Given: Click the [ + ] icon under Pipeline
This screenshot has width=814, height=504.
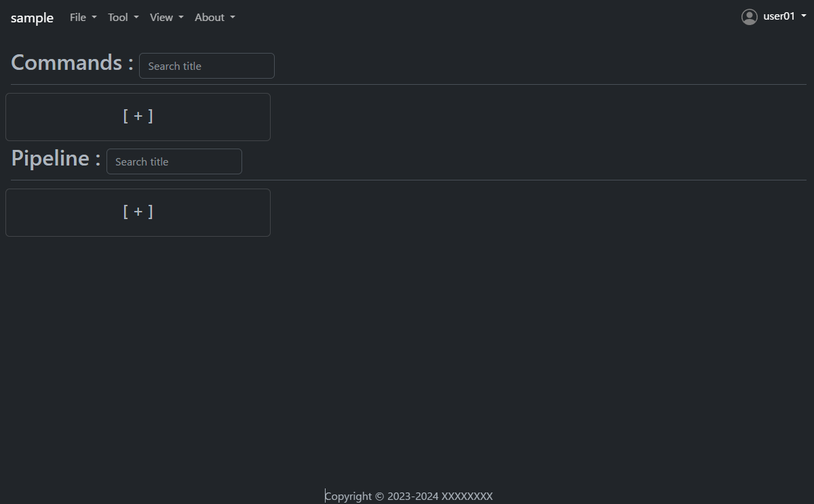Looking at the screenshot, I should (x=138, y=211).
